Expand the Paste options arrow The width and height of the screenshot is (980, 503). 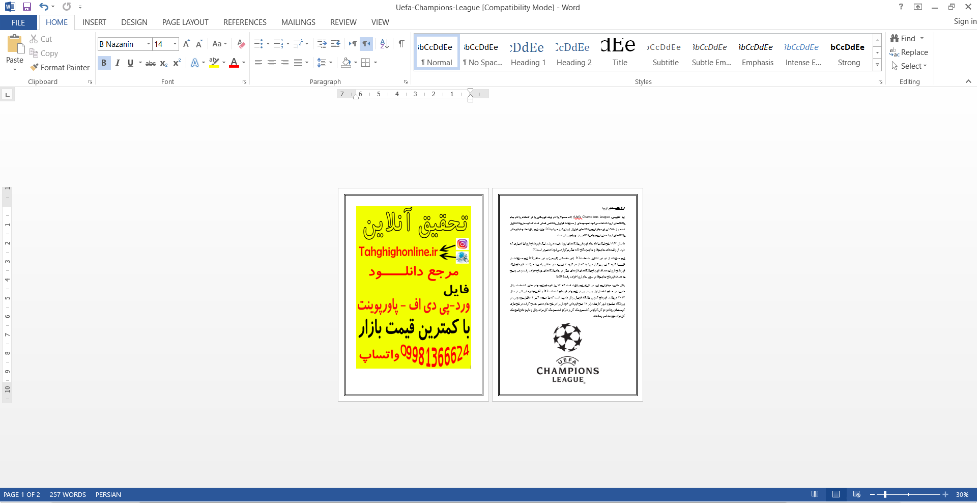(15, 70)
